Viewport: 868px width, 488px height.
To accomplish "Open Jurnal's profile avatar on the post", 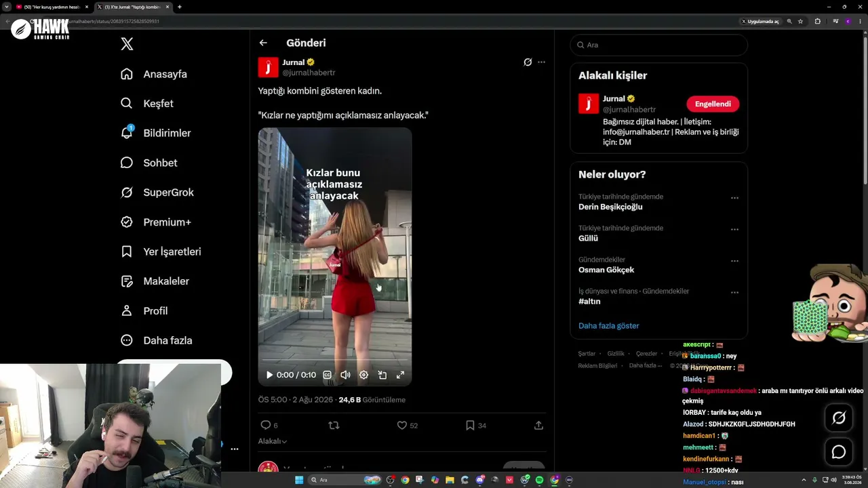I will pyautogui.click(x=269, y=67).
